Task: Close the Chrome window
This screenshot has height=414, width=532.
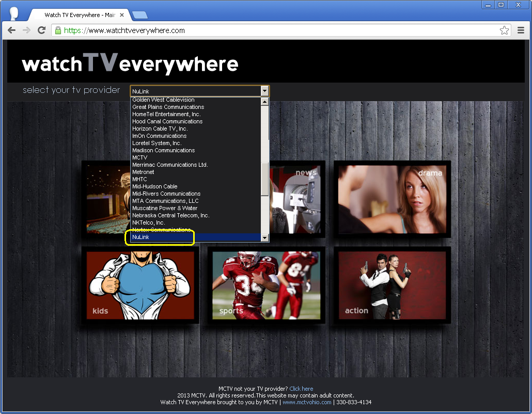Action: click(518, 5)
